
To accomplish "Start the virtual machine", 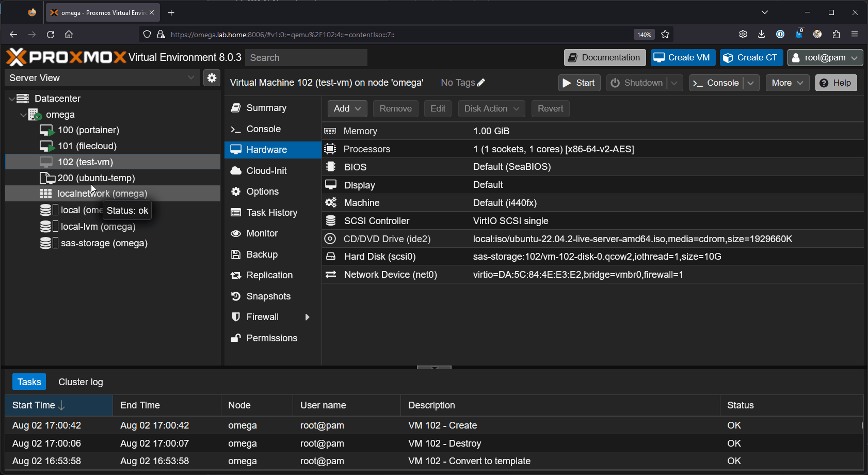I will tap(579, 83).
